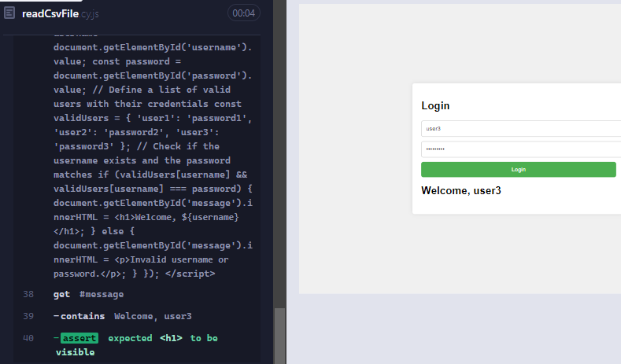This screenshot has height=364, width=621.
Task: Select the contains Welcome, user3 step
Action: coord(137,316)
